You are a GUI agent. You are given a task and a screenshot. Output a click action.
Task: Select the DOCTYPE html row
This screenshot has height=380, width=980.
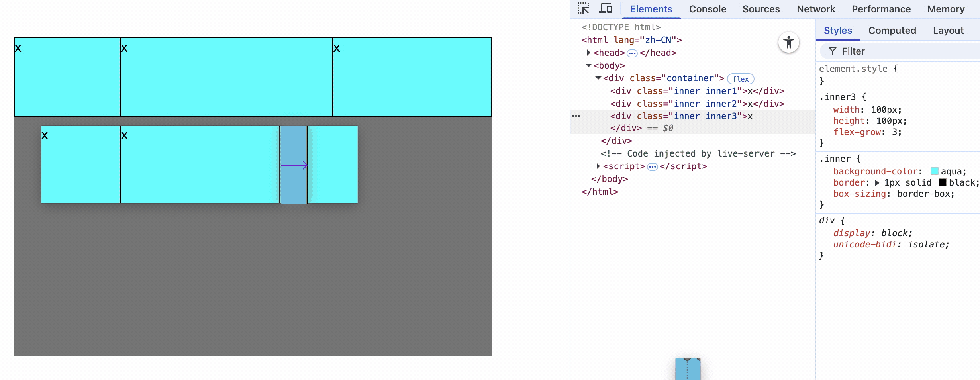pos(621,27)
